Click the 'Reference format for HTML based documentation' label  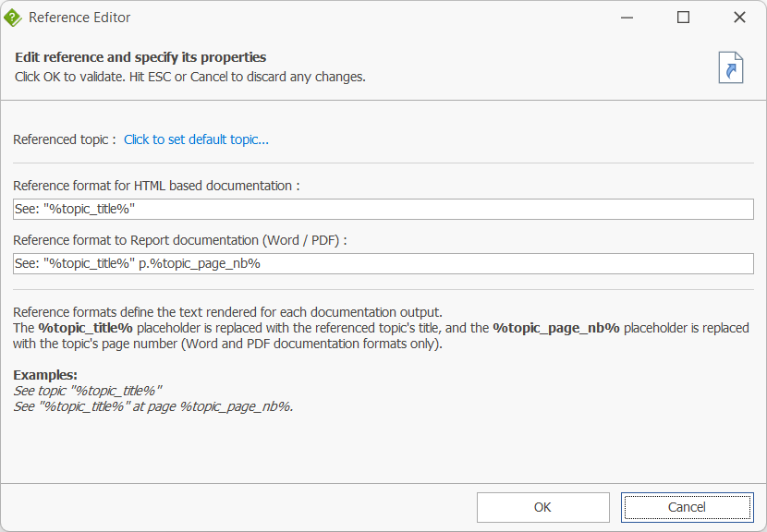(156, 186)
